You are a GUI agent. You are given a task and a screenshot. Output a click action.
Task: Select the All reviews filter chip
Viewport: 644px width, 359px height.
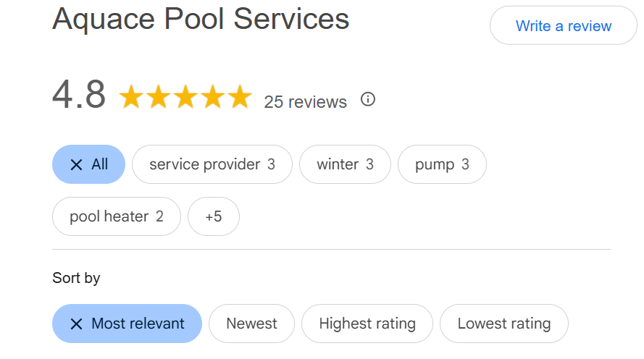[x=88, y=164]
